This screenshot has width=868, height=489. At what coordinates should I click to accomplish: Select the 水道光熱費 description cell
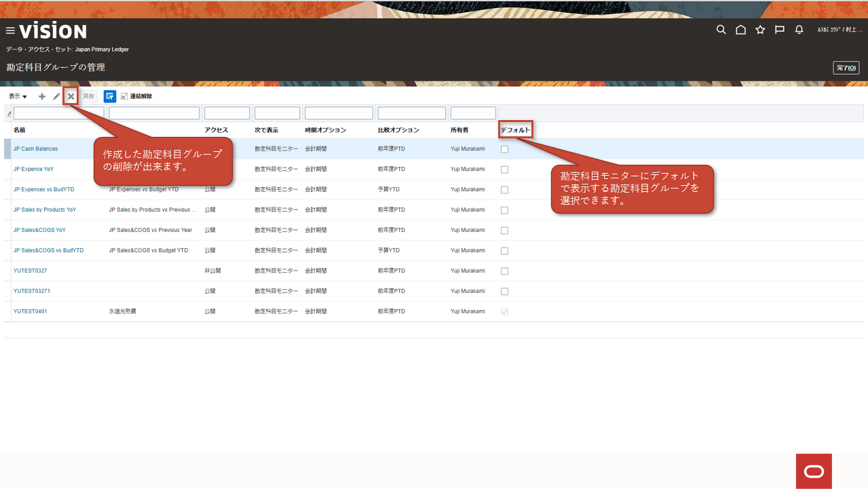click(x=122, y=311)
